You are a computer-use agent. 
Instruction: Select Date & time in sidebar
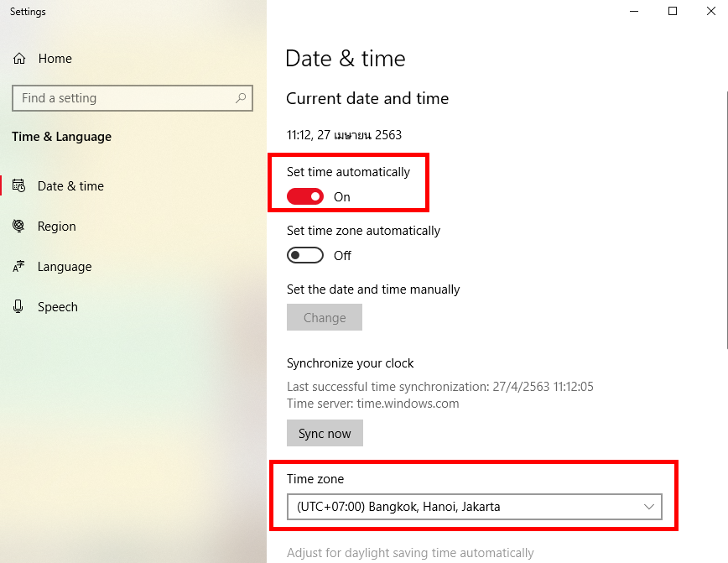pyautogui.click(x=70, y=185)
